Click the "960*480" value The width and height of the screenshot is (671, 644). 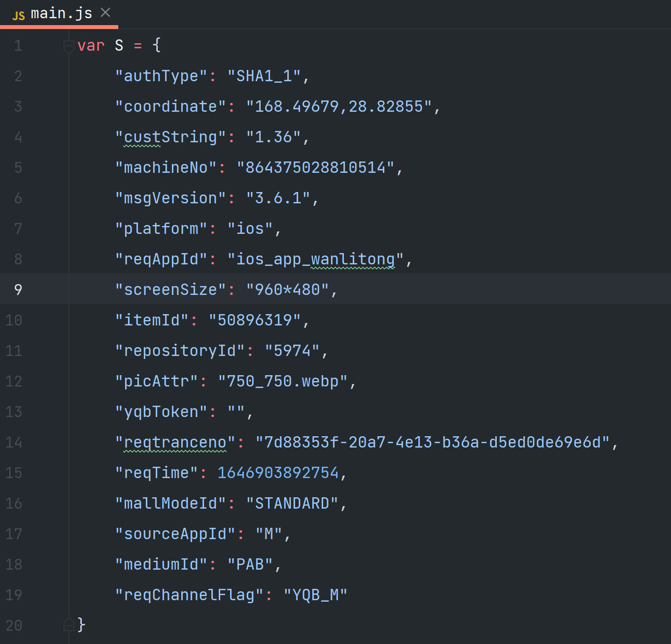point(287,290)
